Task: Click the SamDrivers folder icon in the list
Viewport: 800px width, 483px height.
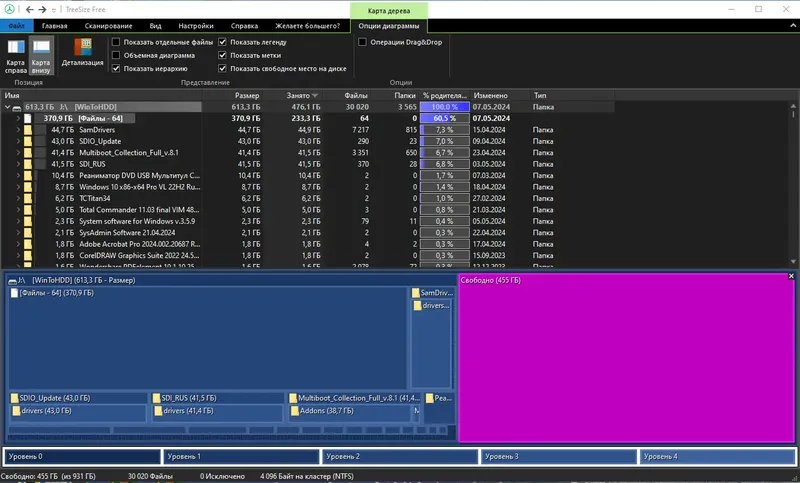Action: pyautogui.click(x=28, y=130)
